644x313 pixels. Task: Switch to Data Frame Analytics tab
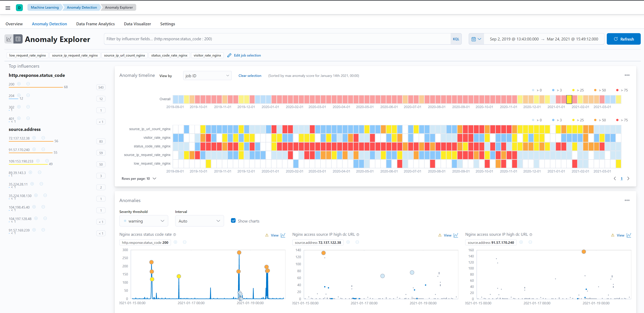pyautogui.click(x=96, y=24)
